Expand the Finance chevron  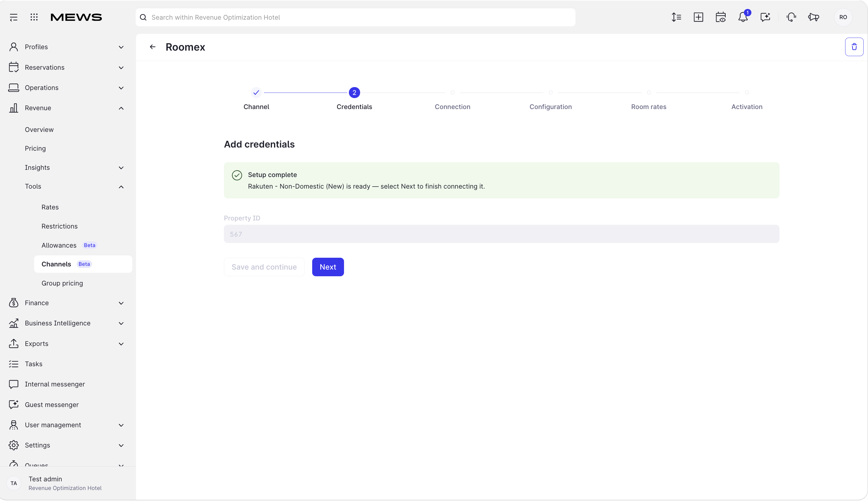pyautogui.click(x=121, y=303)
